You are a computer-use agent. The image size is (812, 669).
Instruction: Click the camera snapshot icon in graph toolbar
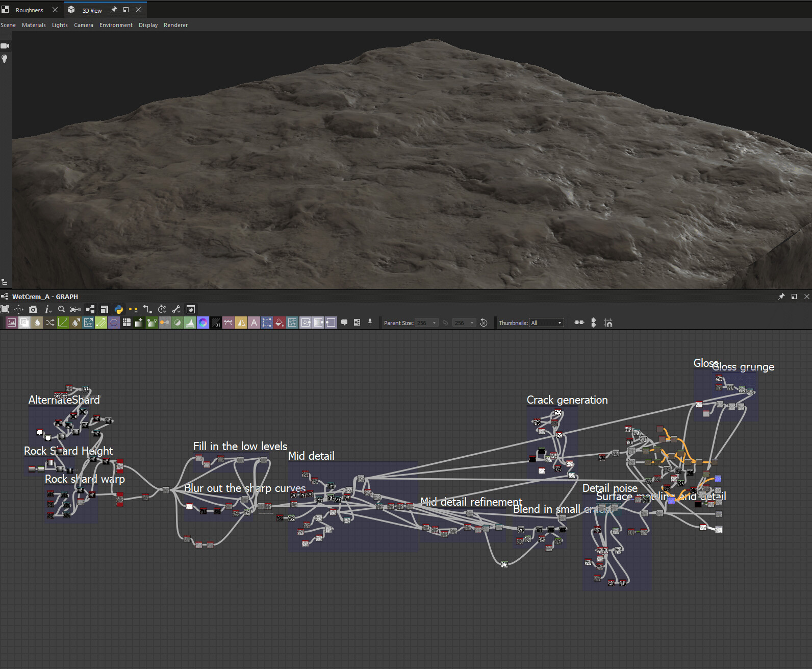tap(33, 309)
